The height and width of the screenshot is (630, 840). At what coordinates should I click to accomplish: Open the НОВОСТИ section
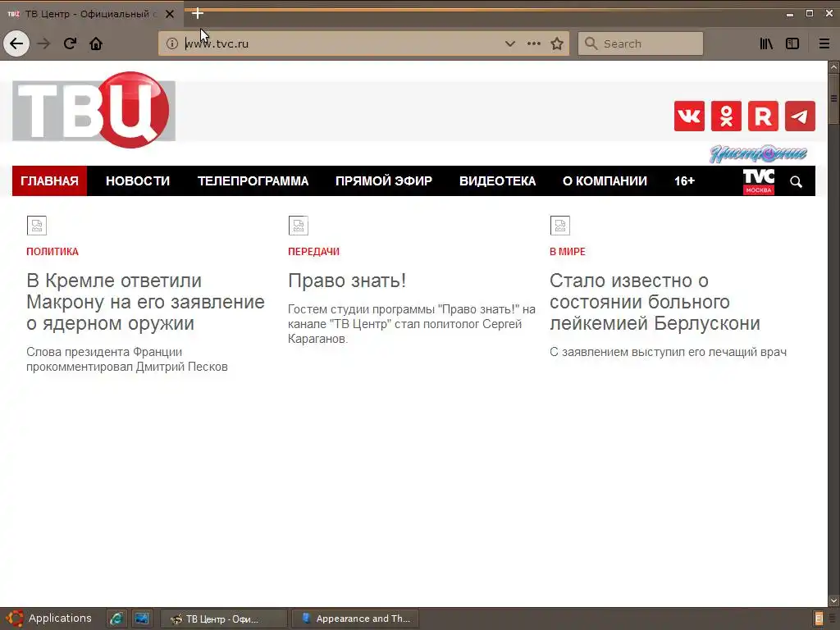138,181
